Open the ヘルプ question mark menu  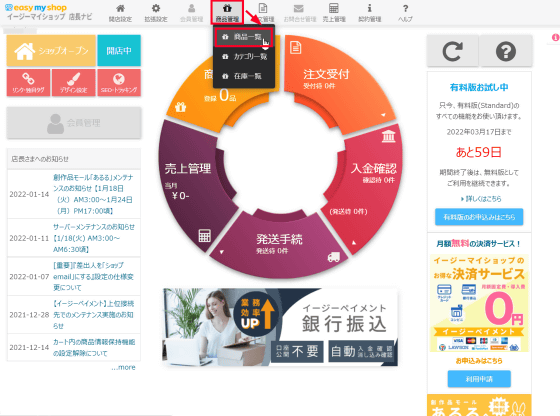[x=405, y=13]
